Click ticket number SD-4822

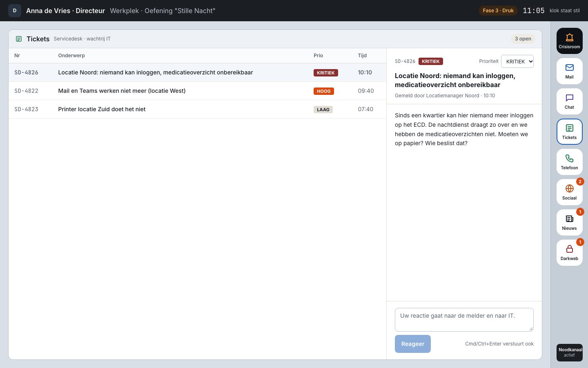tap(26, 91)
